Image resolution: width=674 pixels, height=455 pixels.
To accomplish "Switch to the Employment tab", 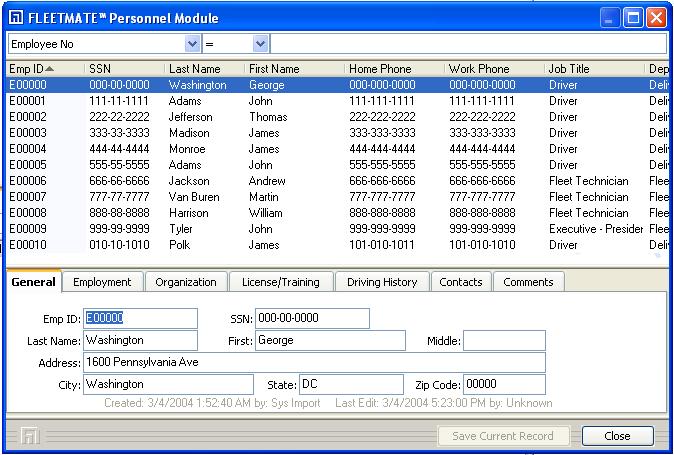I will (102, 282).
